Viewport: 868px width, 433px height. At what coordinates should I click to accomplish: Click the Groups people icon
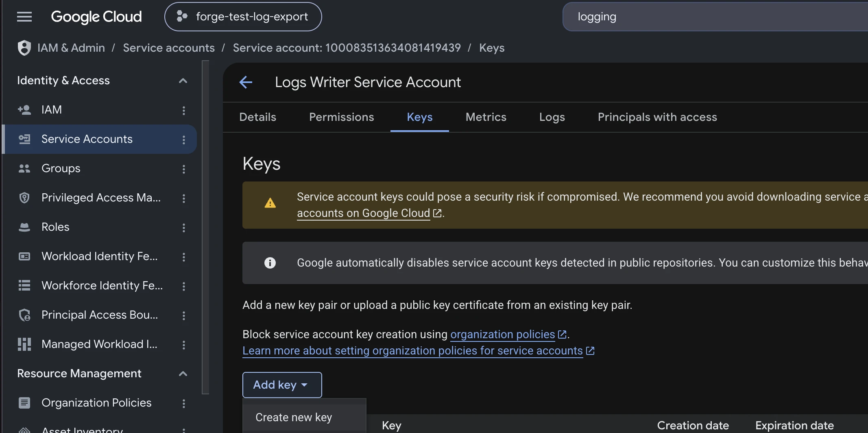(24, 168)
